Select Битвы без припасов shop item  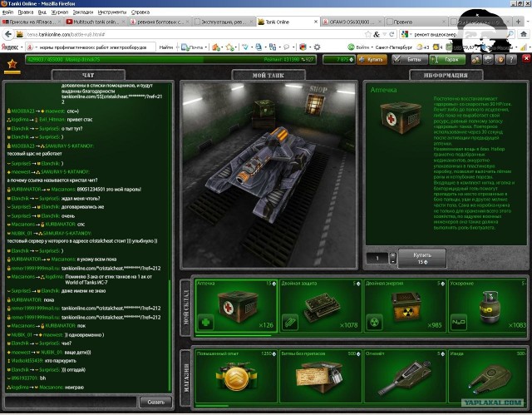321,376
